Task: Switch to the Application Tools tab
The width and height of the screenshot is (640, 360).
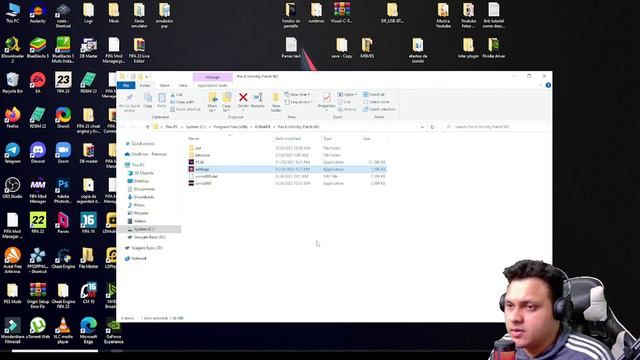Action: pos(212,85)
